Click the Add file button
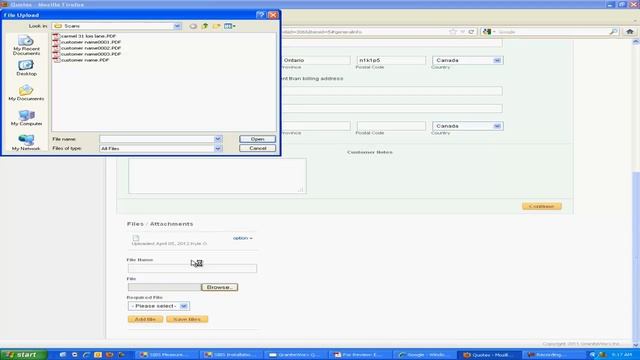The width and height of the screenshot is (640, 360). click(x=145, y=319)
